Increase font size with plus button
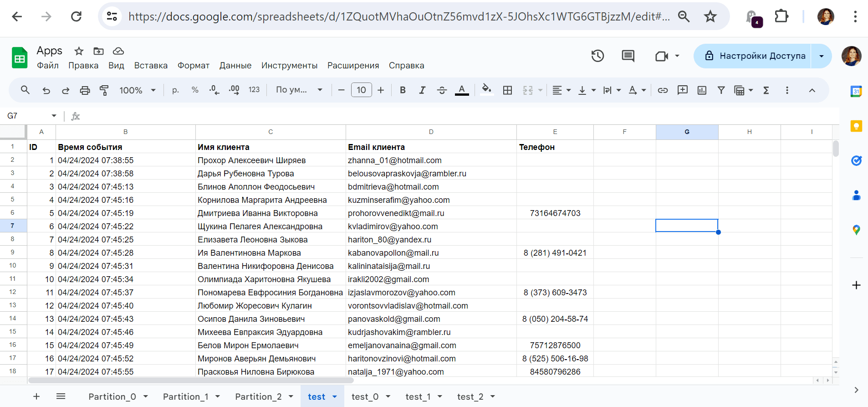The image size is (868, 407). point(381,90)
